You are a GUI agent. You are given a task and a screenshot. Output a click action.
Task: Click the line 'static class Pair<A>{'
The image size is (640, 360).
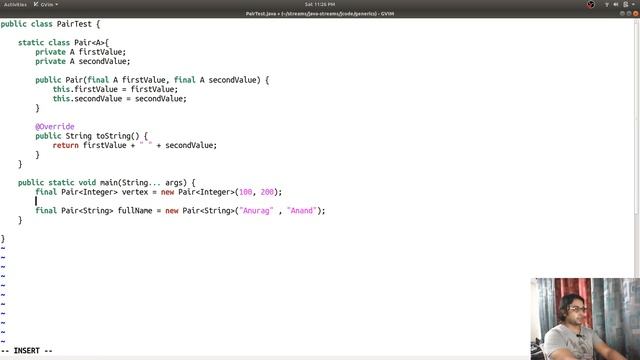point(63,42)
